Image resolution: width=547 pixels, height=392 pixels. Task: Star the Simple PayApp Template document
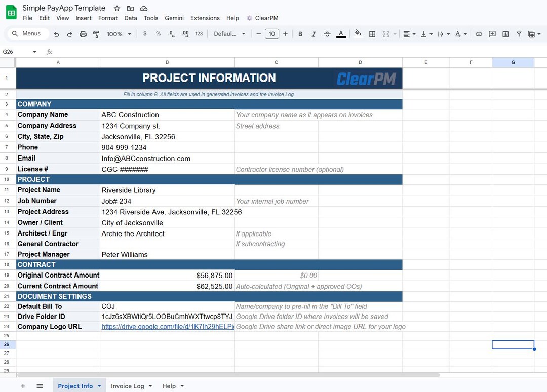click(117, 9)
